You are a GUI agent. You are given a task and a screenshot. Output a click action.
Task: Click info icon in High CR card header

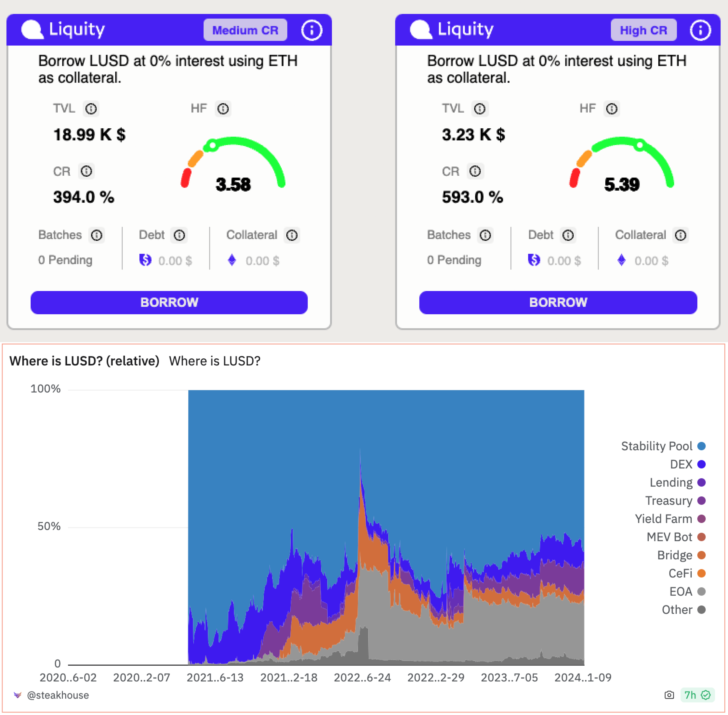(x=700, y=30)
